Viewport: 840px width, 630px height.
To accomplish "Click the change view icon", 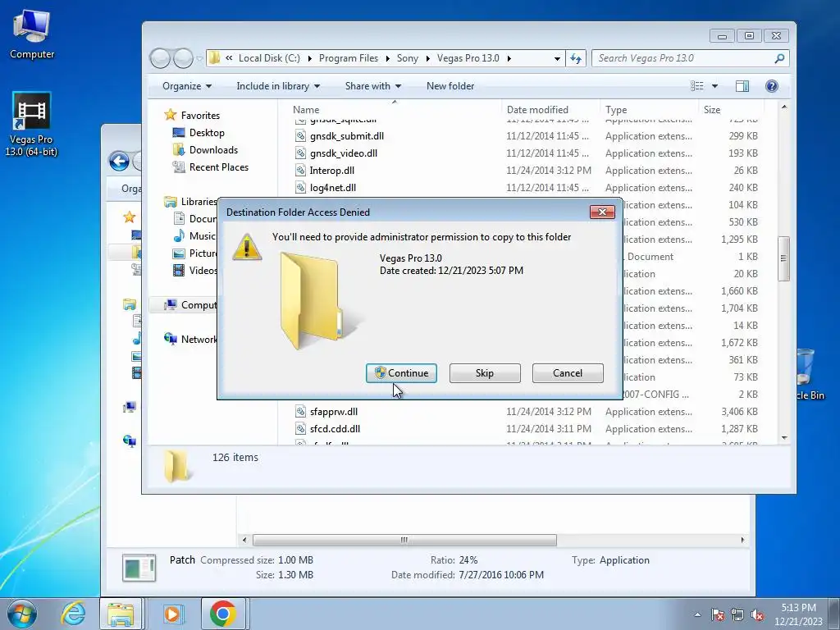I will [697, 86].
